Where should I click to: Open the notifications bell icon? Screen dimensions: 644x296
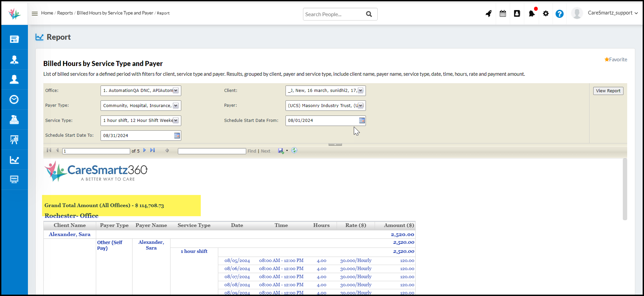[x=531, y=14]
